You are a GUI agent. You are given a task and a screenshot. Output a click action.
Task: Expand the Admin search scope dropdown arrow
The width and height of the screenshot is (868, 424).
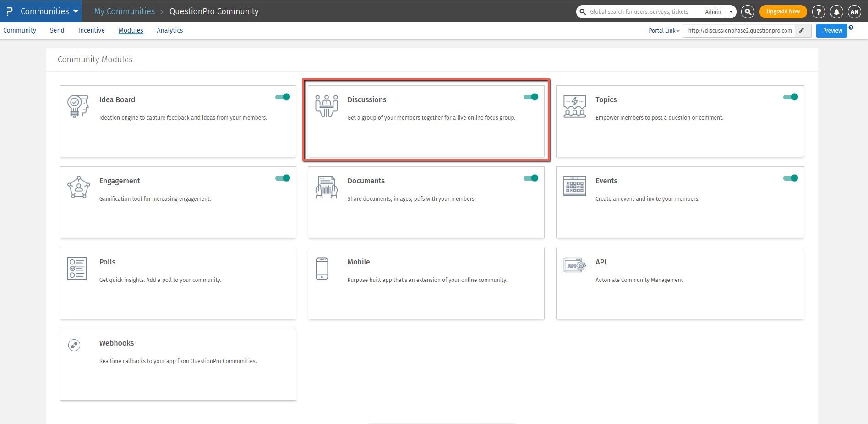click(x=731, y=12)
